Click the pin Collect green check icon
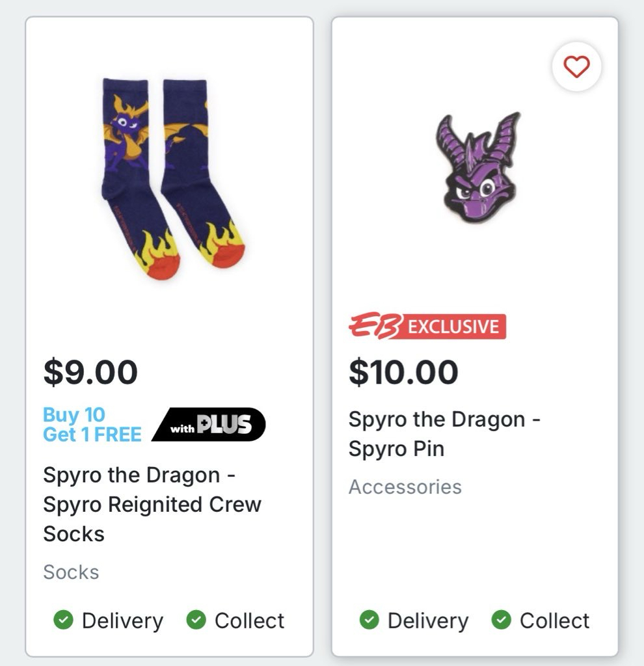The image size is (644, 666). pos(501,620)
